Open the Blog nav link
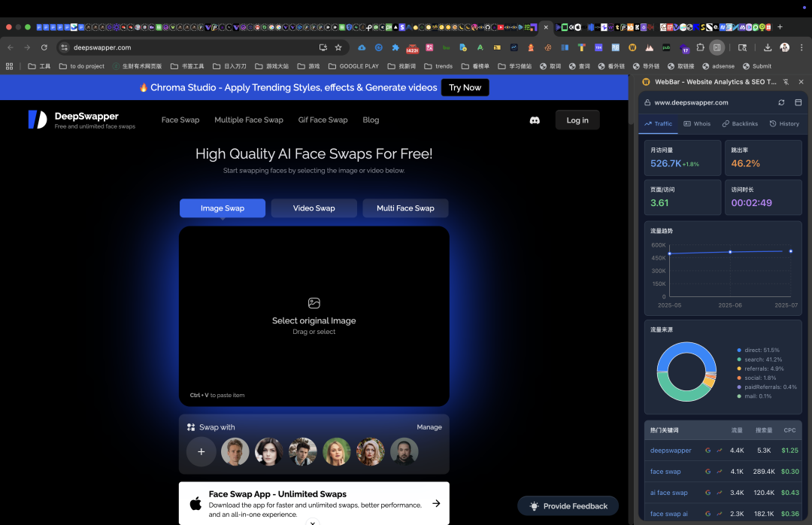This screenshot has width=812, height=525. 371,120
